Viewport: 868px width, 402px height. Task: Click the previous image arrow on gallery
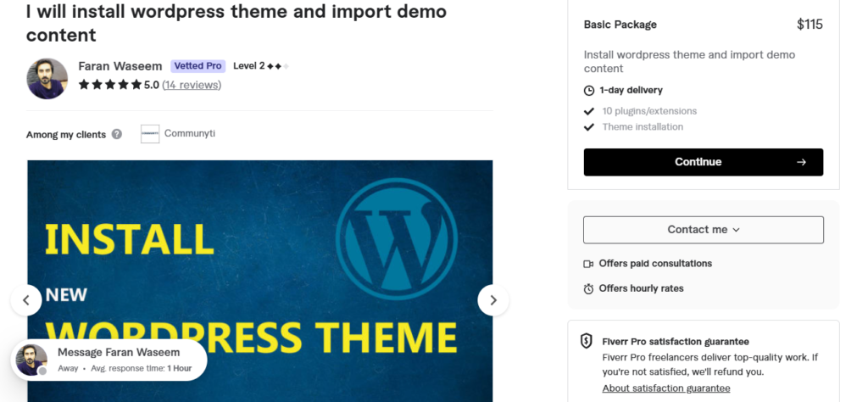click(26, 300)
